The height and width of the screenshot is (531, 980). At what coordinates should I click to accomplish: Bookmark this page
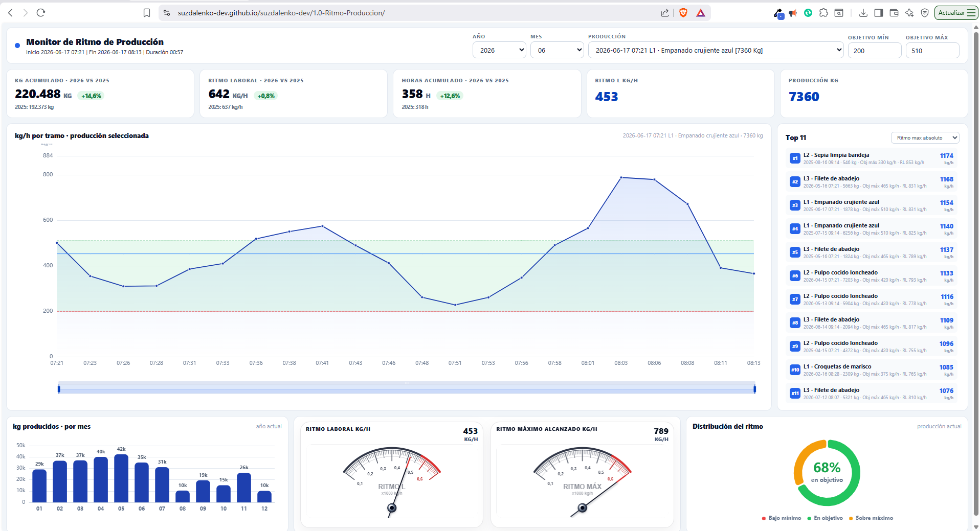click(147, 13)
